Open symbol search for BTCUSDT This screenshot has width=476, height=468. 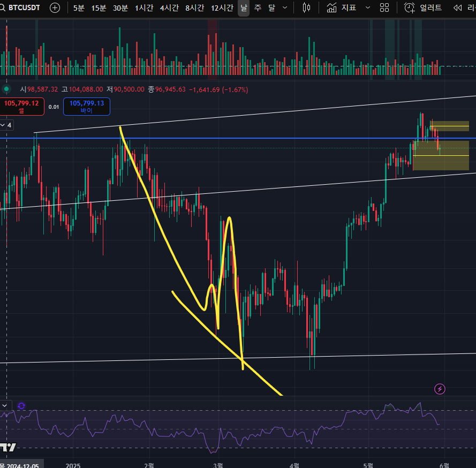(x=20, y=7)
